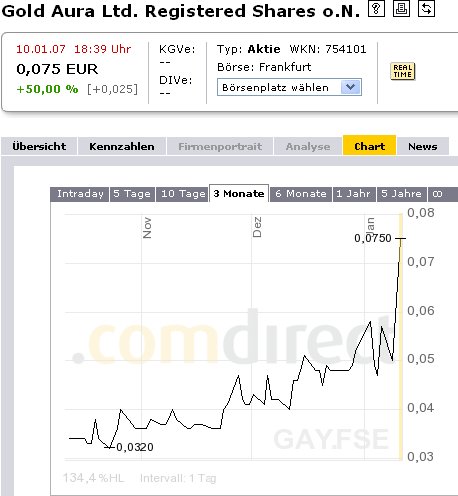The image size is (458, 496).
Task: Switch to the Kennzahlen tab
Action: [x=122, y=146]
